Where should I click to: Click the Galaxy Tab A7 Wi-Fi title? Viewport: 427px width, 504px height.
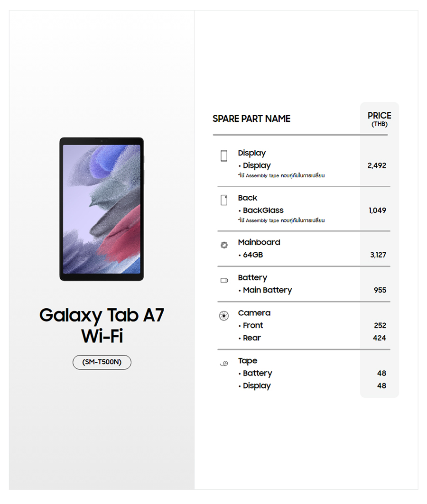click(102, 325)
